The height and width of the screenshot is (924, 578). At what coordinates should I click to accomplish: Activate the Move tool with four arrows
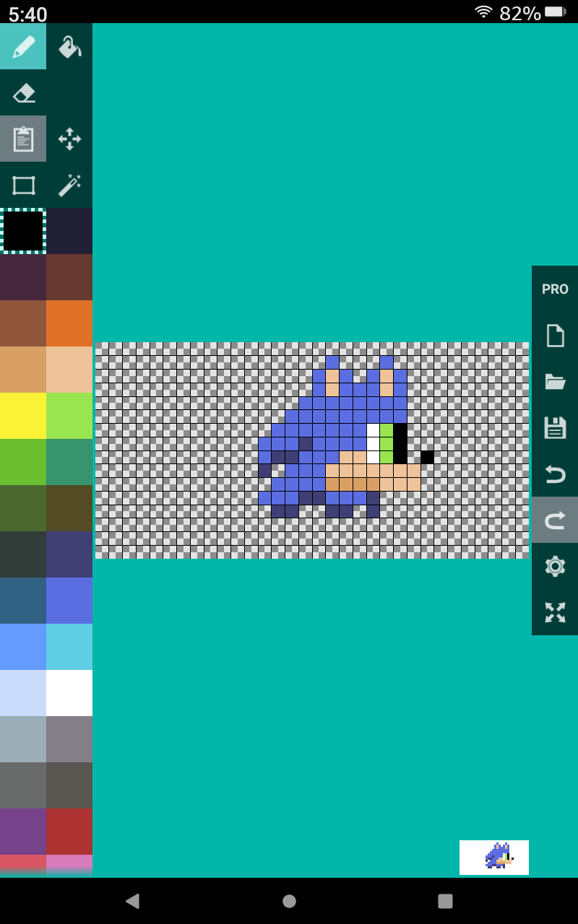click(69, 139)
